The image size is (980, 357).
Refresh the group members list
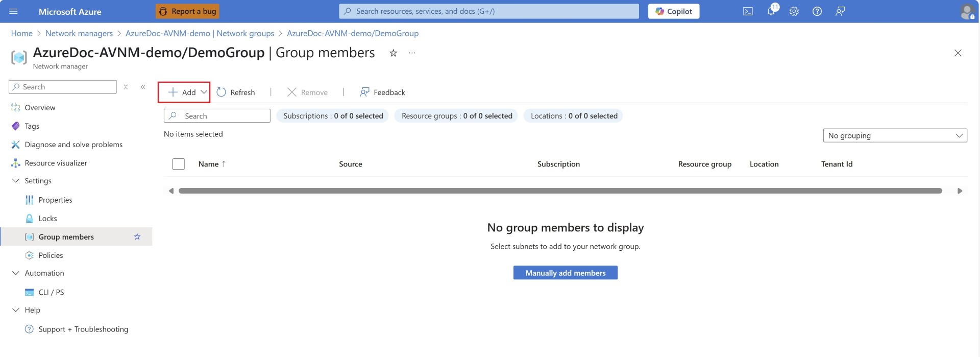click(236, 92)
